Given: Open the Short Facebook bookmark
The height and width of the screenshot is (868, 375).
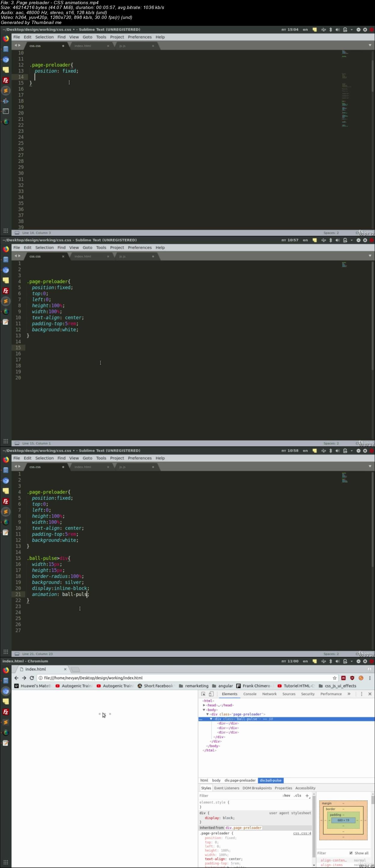Looking at the screenshot, I should (x=155, y=686).
